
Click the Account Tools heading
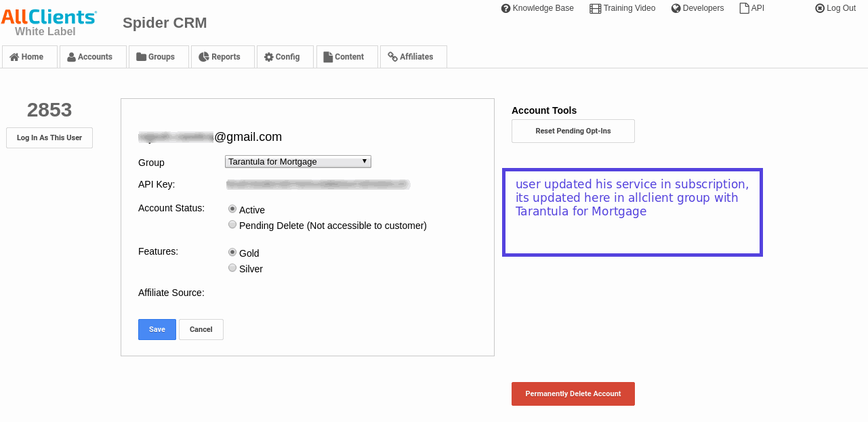[544, 110]
